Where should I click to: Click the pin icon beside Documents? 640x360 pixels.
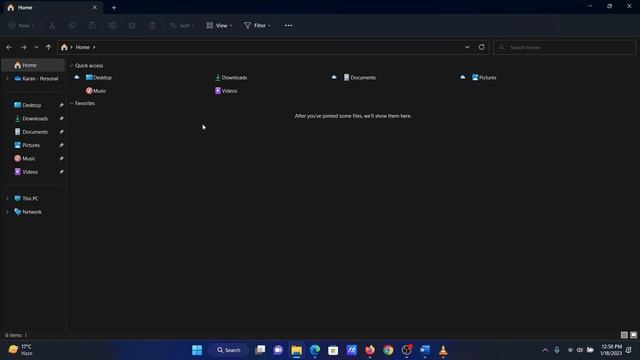[x=61, y=132]
